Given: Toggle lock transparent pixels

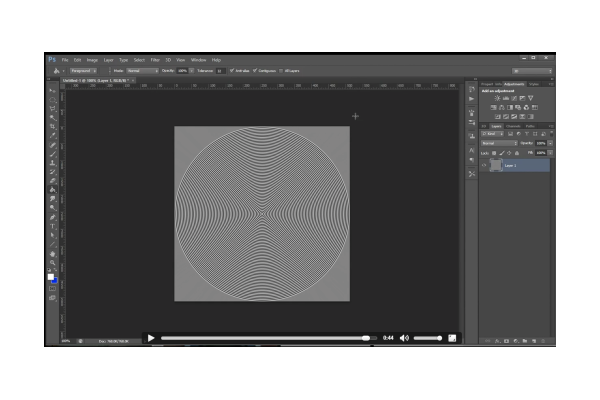Looking at the screenshot, I should point(494,153).
